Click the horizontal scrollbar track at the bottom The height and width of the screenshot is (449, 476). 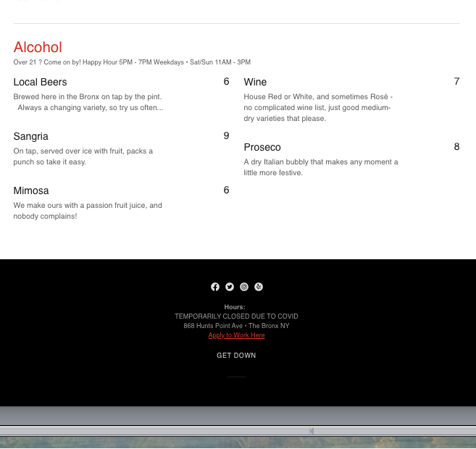tap(145, 431)
